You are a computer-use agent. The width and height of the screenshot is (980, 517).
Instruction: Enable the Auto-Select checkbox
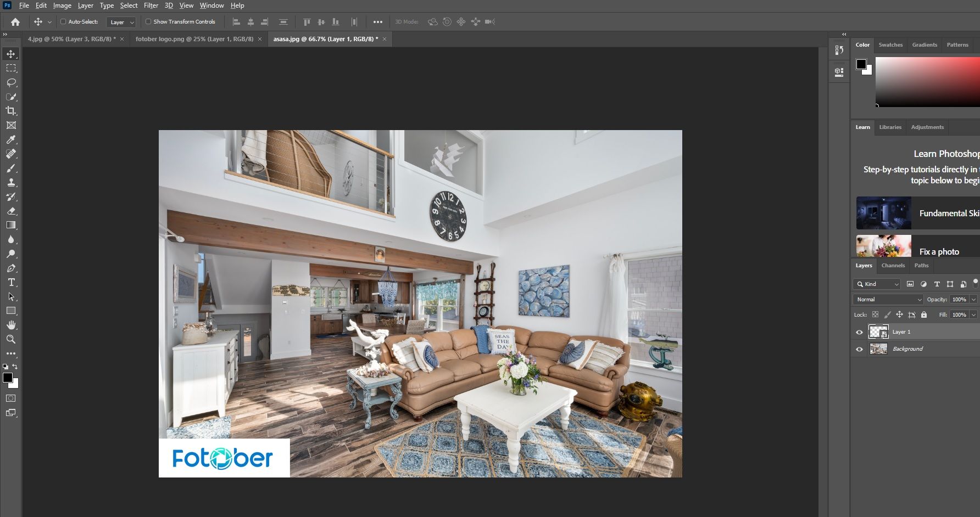[63, 22]
